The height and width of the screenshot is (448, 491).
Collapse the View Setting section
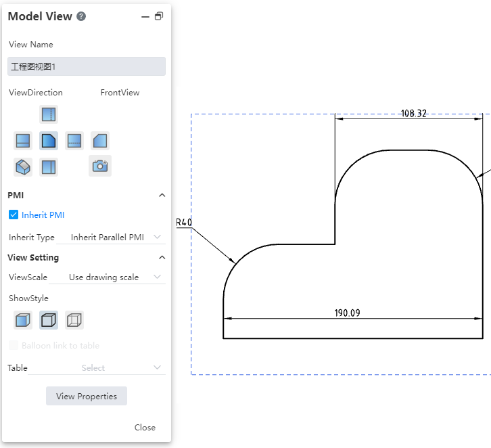click(x=162, y=258)
